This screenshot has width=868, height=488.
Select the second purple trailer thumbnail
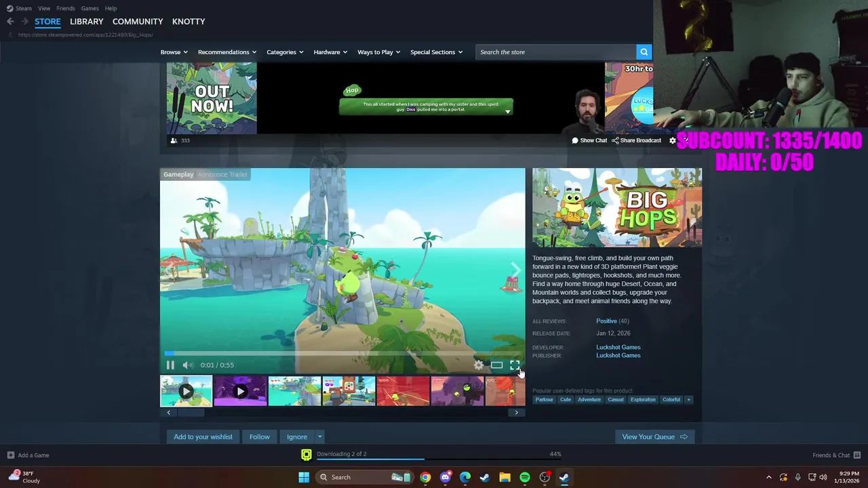click(240, 391)
